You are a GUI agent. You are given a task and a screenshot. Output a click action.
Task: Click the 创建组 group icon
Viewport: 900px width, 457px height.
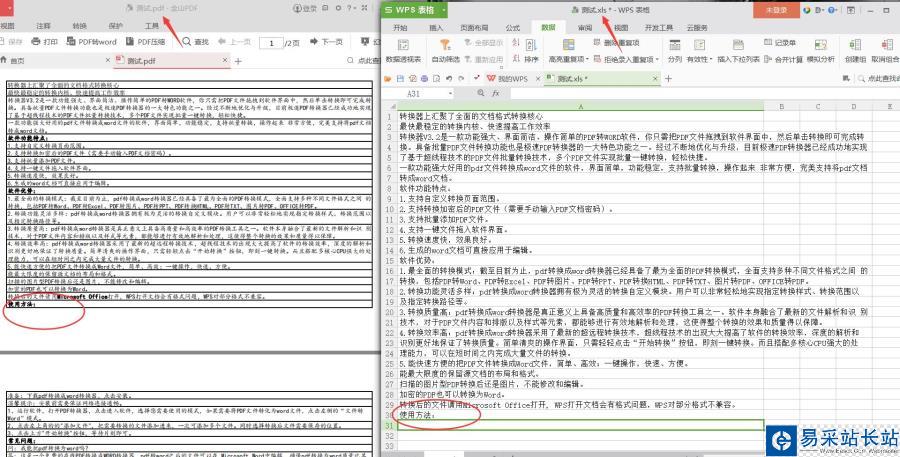[855, 45]
